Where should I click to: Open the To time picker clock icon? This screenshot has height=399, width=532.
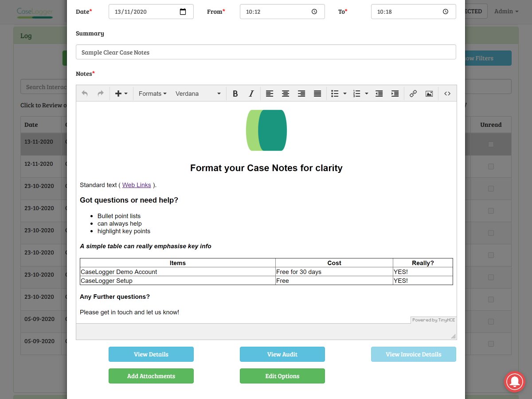tap(446, 12)
